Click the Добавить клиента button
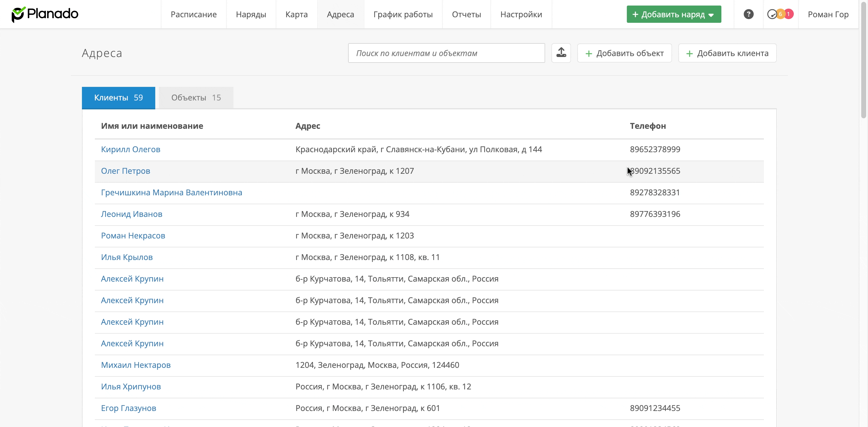The height and width of the screenshot is (427, 868). point(727,53)
